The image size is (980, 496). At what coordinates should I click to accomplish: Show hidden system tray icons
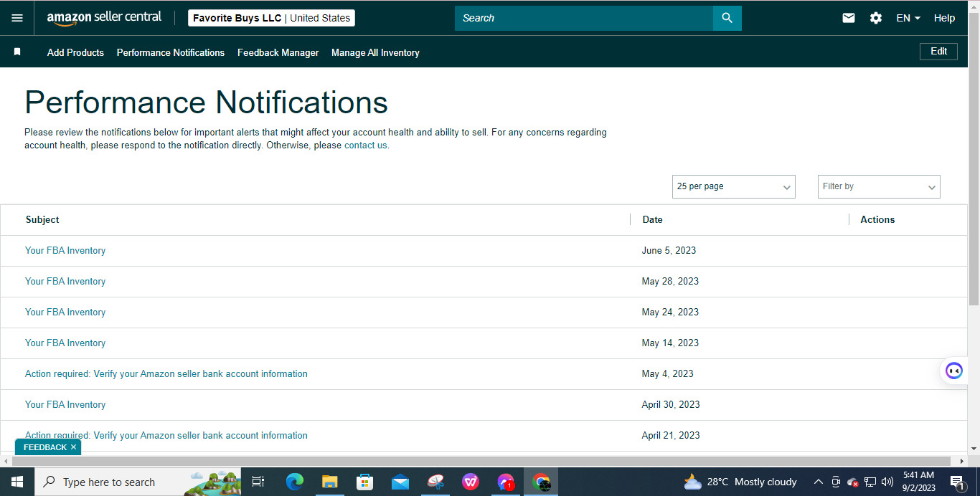point(818,482)
